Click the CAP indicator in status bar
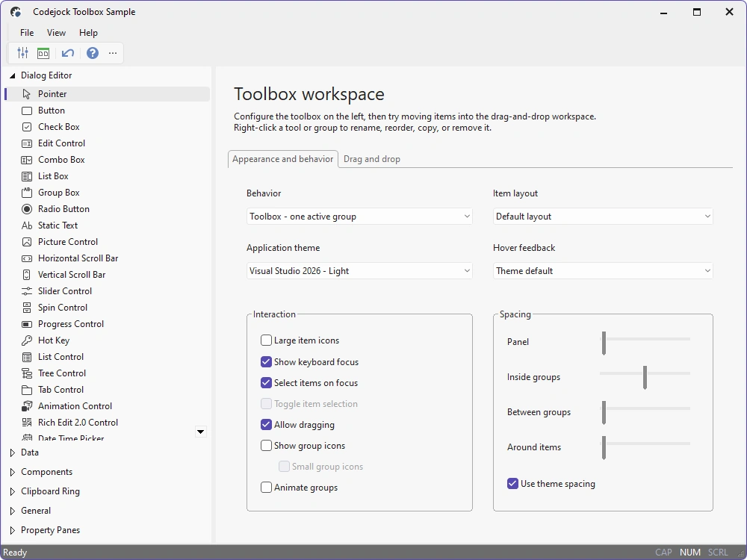The height and width of the screenshot is (560, 747). click(x=663, y=553)
